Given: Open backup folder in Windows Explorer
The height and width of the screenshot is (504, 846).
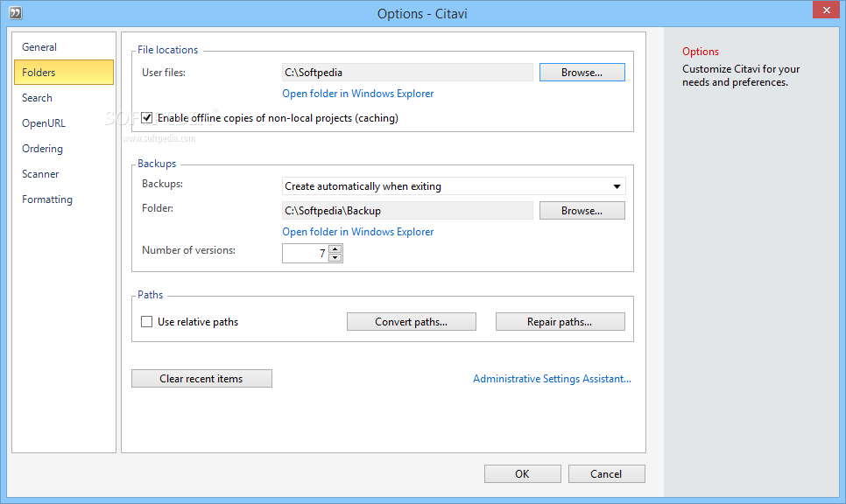Looking at the screenshot, I should click(357, 231).
